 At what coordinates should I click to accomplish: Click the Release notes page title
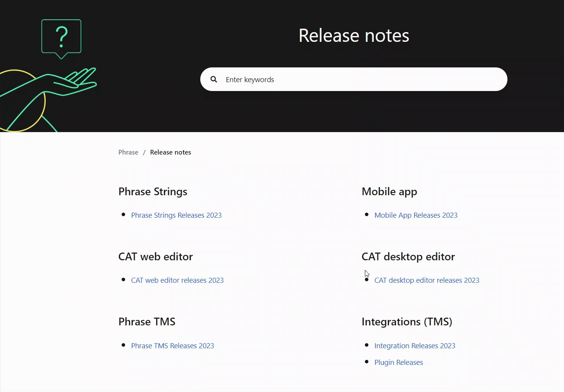coord(353,35)
